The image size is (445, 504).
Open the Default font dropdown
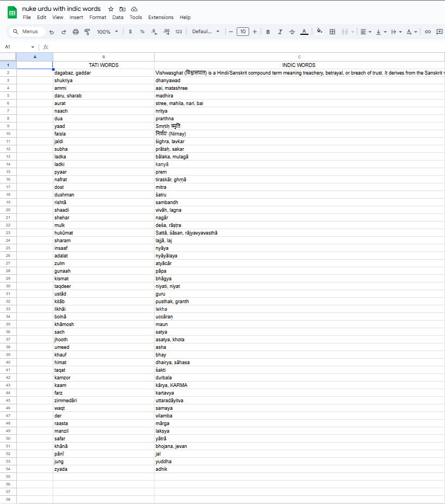206,32
